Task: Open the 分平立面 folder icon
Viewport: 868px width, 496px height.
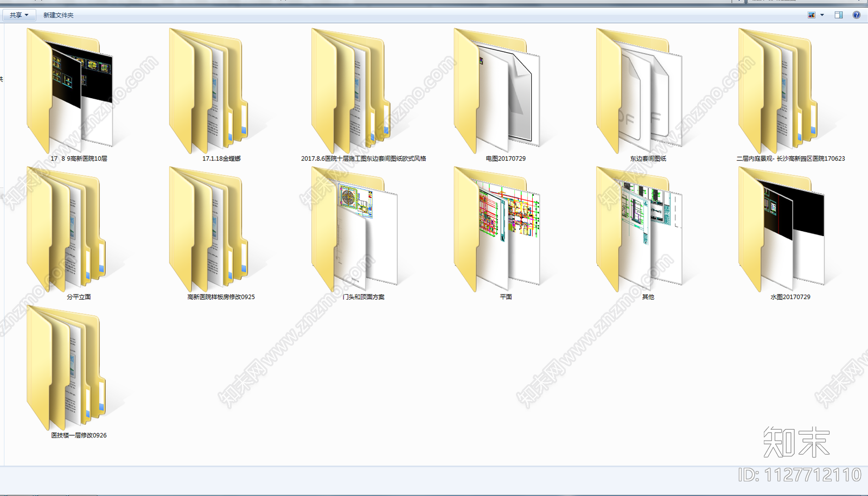Action: [x=66, y=229]
